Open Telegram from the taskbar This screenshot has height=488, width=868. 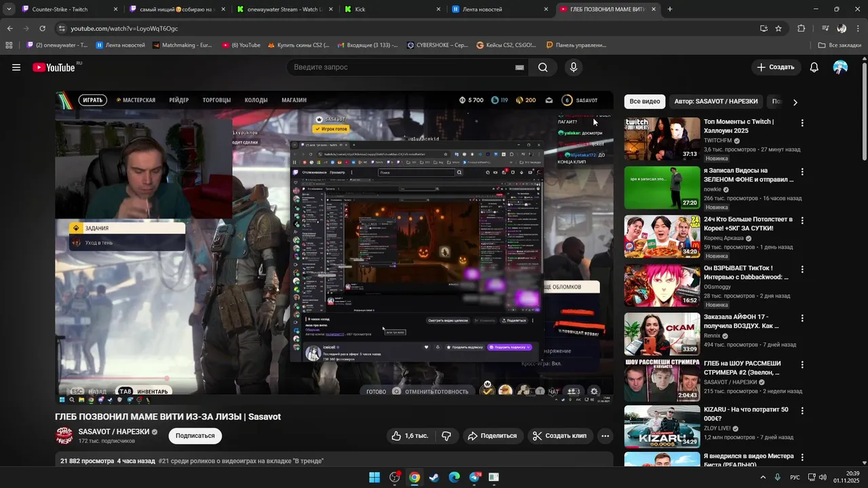click(x=475, y=477)
